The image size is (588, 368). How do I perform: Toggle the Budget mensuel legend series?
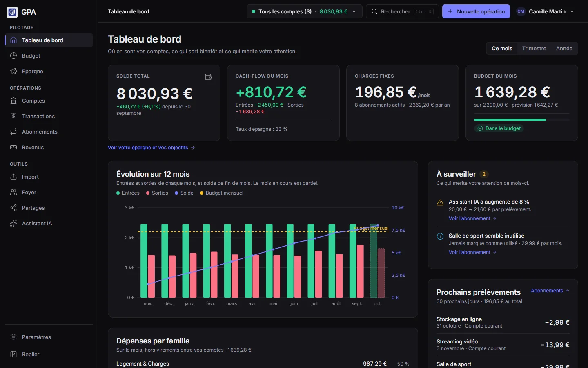click(222, 193)
